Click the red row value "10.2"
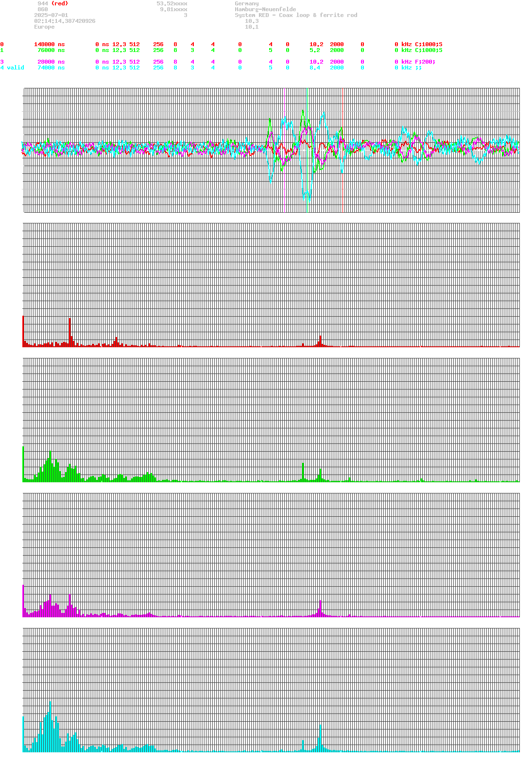Image resolution: width=532 pixels, height=763 pixels. (x=316, y=44)
